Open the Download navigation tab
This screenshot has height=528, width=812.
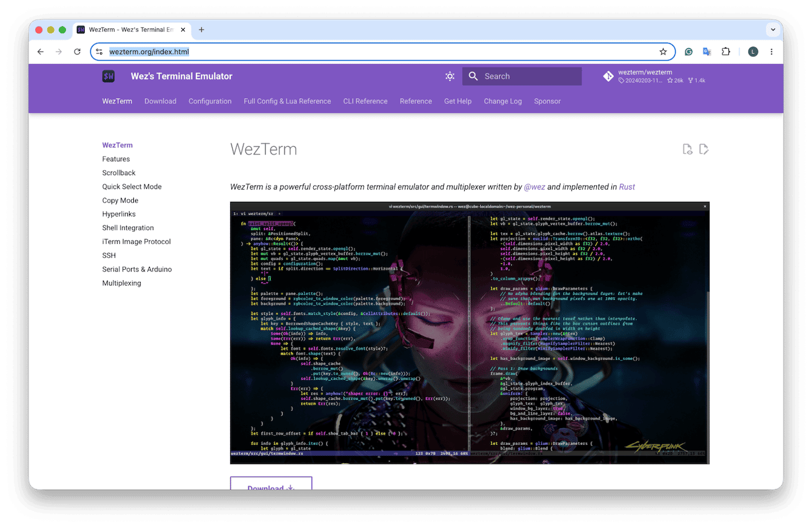coord(160,101)
